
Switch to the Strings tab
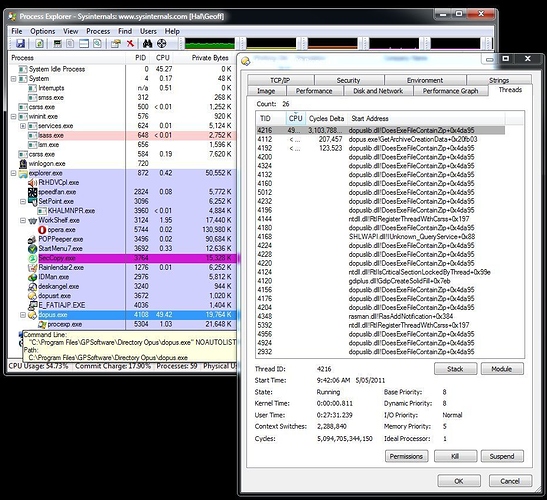tap(499, 80)
